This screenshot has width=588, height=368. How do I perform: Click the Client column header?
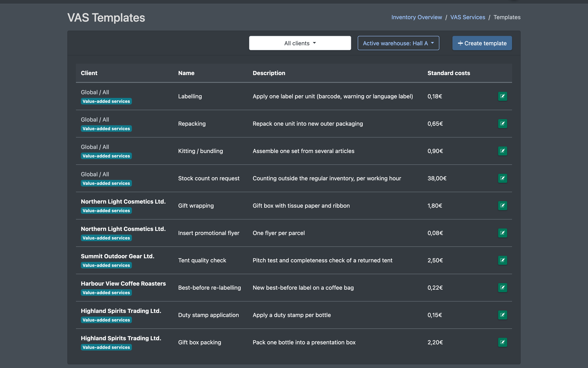[89, 73]
